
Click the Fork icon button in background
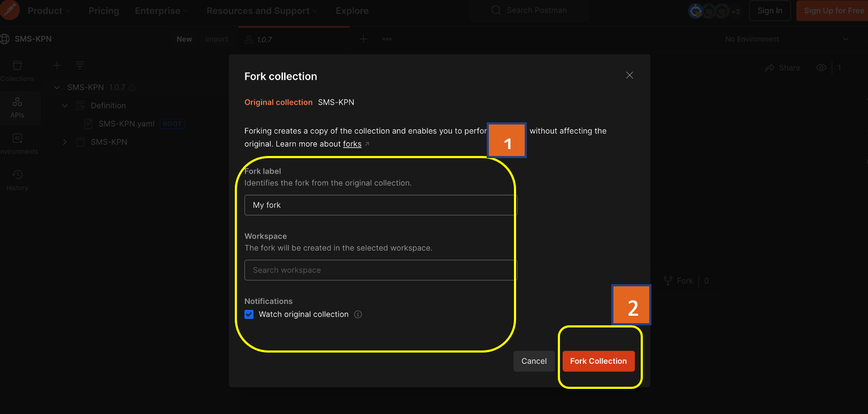pyautogui.click(x=678, y=281)
